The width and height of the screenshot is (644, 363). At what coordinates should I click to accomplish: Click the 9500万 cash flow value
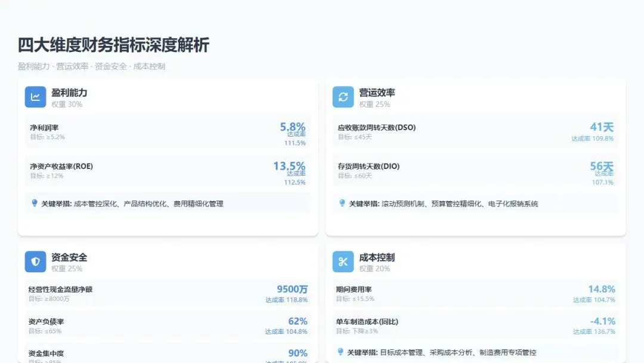tap(292, 289)
